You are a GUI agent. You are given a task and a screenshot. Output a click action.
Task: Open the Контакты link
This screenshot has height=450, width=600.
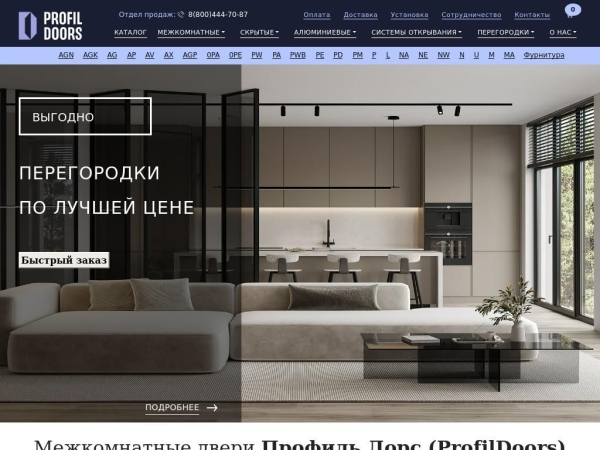tap(532, 15)
